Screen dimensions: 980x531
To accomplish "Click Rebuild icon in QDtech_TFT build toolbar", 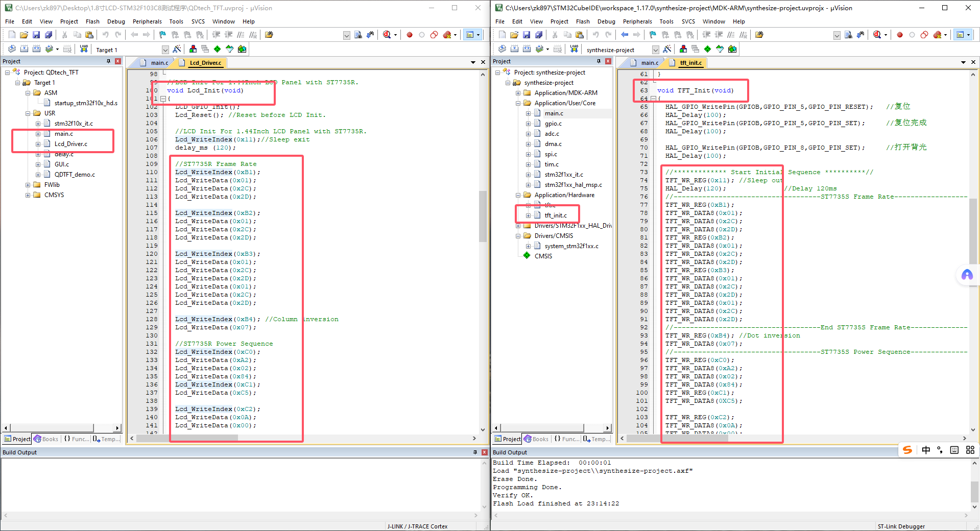I will click(36, 49).
